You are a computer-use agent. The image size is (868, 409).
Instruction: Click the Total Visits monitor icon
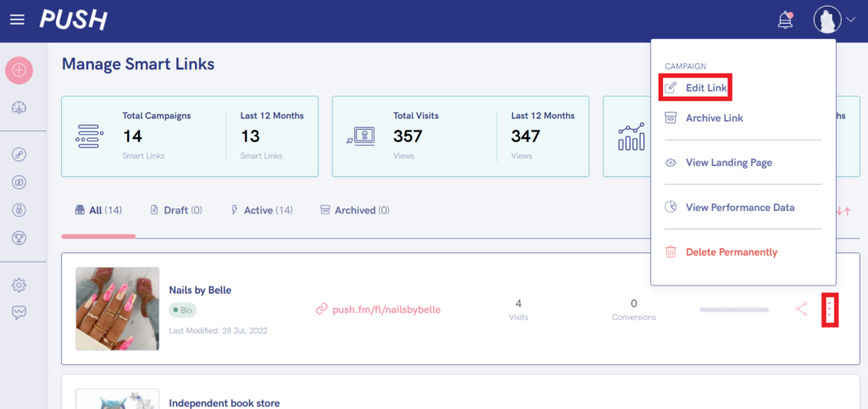361,136
